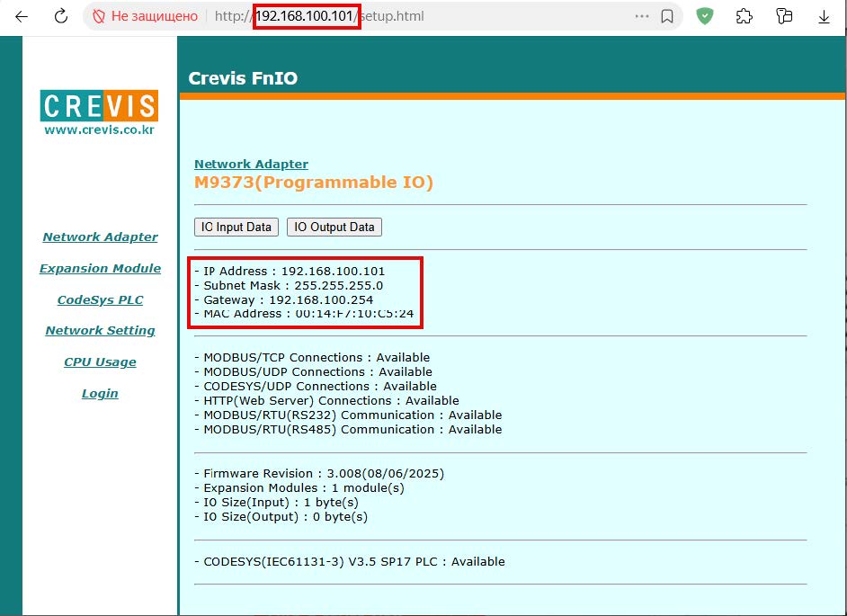The image size is (847, 616).
Task: Click the Expansion Modules : 1 module(s) line
Action: click(x=299, y=488)
